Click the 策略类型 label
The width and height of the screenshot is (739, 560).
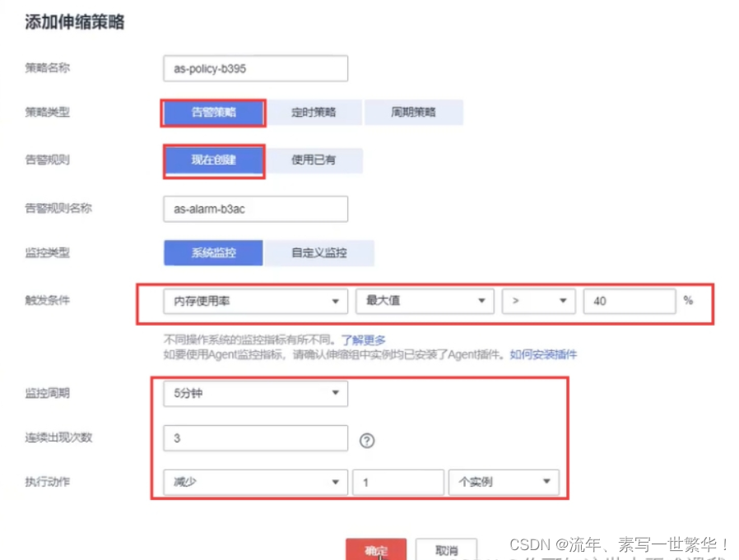47,112
